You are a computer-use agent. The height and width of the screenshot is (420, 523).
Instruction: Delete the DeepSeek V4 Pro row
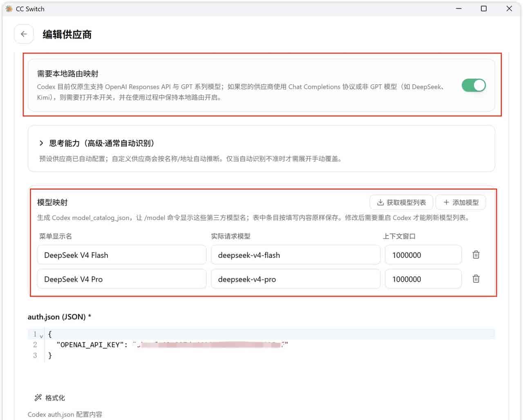476,279
